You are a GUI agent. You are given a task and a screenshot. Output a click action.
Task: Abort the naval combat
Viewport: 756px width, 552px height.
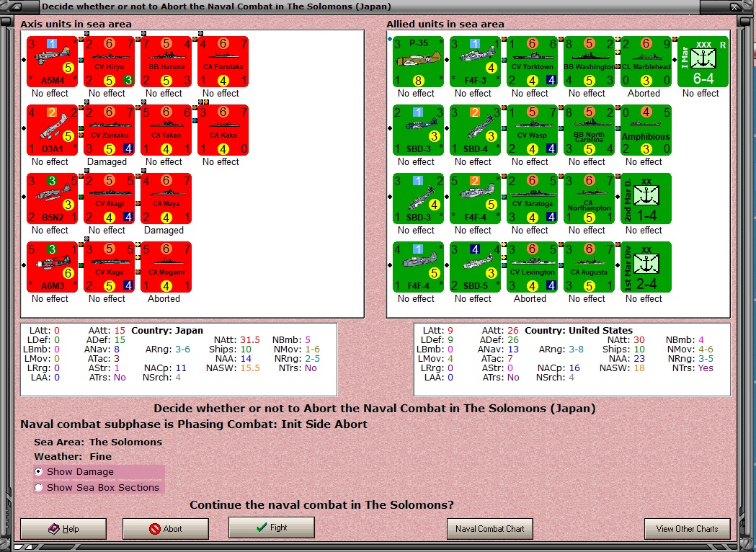tap(165, 529)
